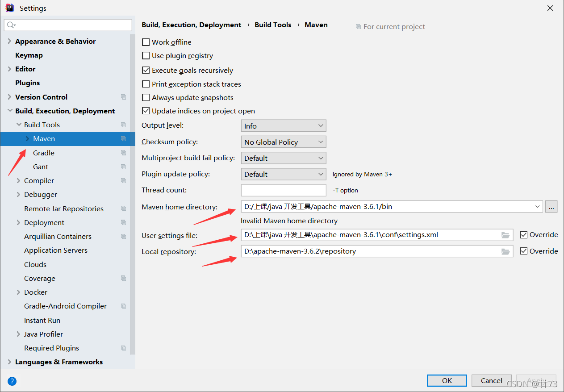This screenshot has width=564, height=392.
Task: Click the User settings file path field
Action: click(377, 235)
